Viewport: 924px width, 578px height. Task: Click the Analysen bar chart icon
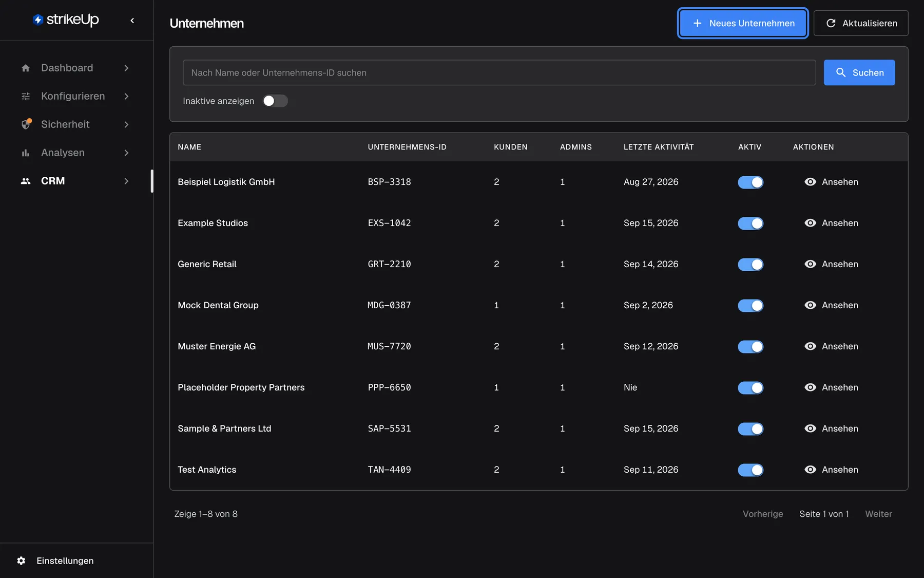(x=26, y=153)
